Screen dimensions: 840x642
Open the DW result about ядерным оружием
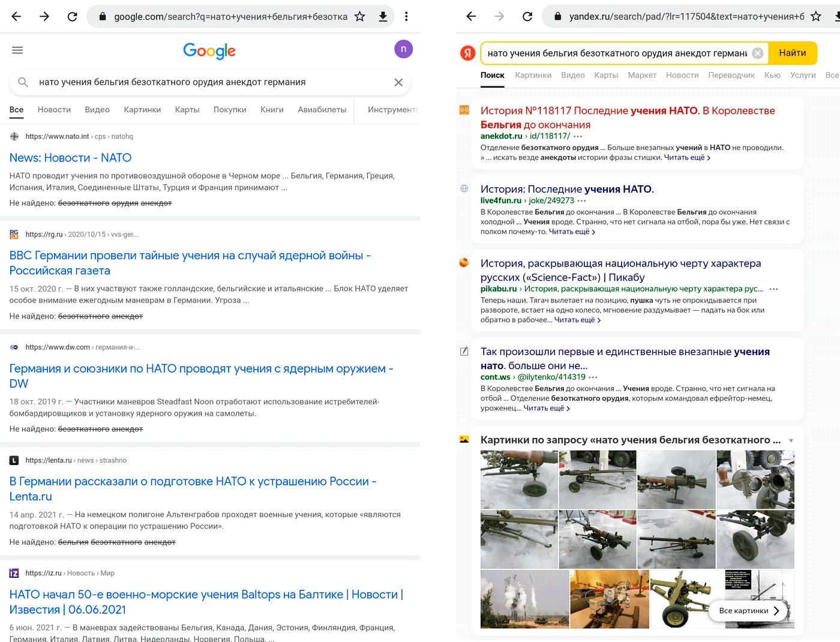[201, 376]
